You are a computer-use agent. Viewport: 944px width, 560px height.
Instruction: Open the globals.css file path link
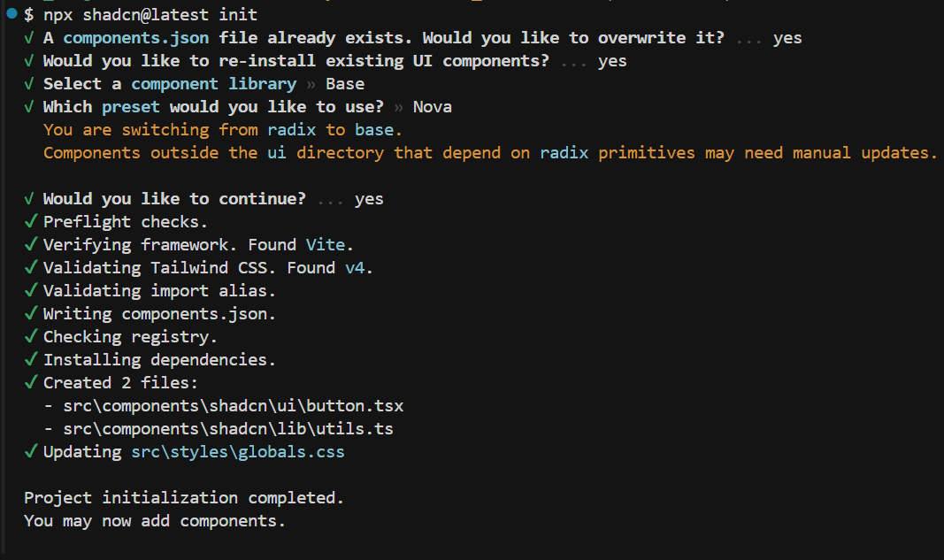coord(238,451)
